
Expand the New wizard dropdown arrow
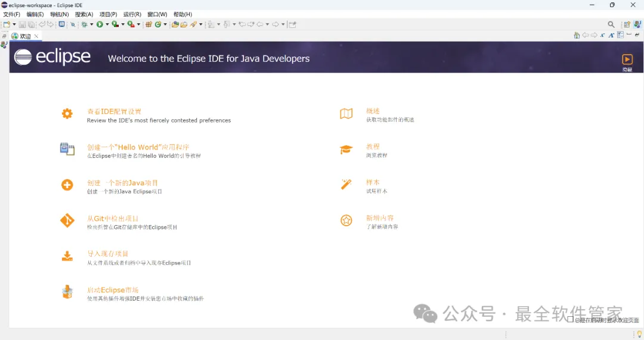click(x=14, y=24)
